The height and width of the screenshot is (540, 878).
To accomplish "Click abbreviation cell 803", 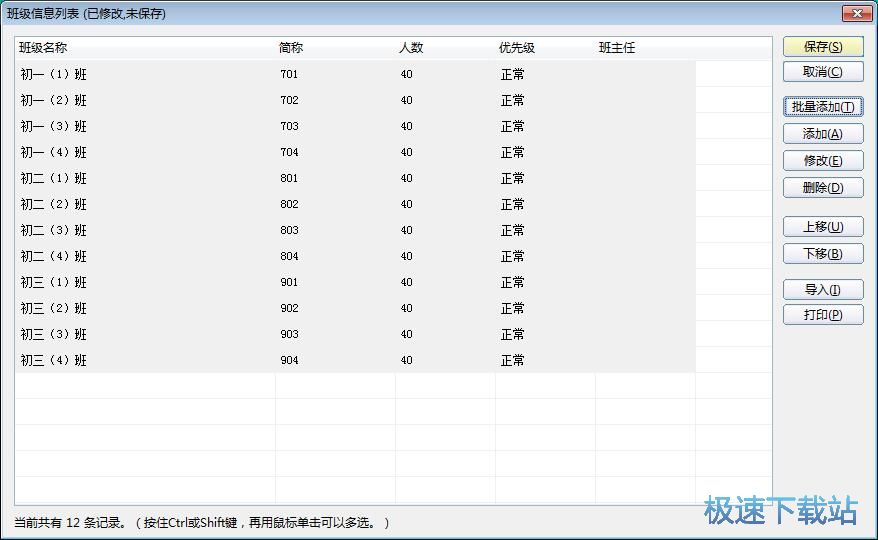I will pos(289,230).
